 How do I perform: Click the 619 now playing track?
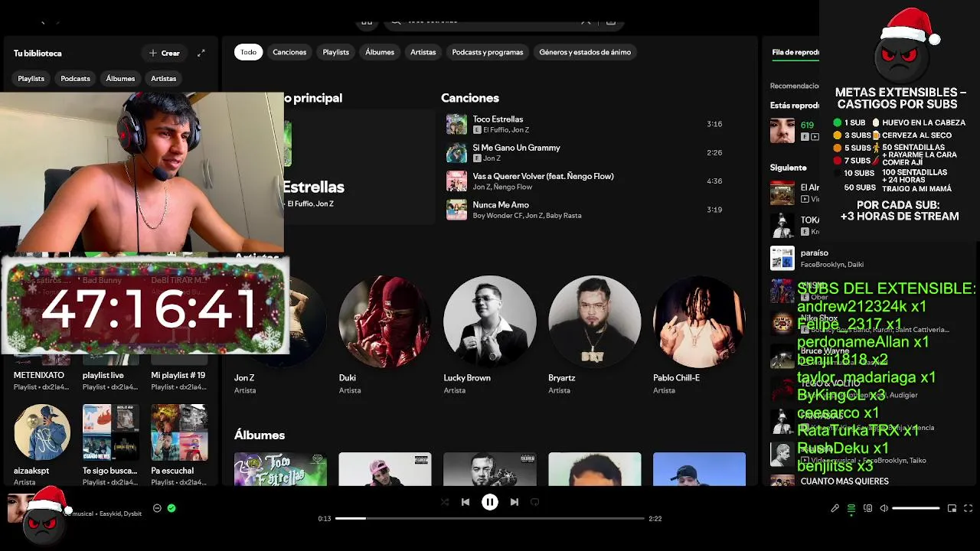pyautogui.click(x=807, y=125)
